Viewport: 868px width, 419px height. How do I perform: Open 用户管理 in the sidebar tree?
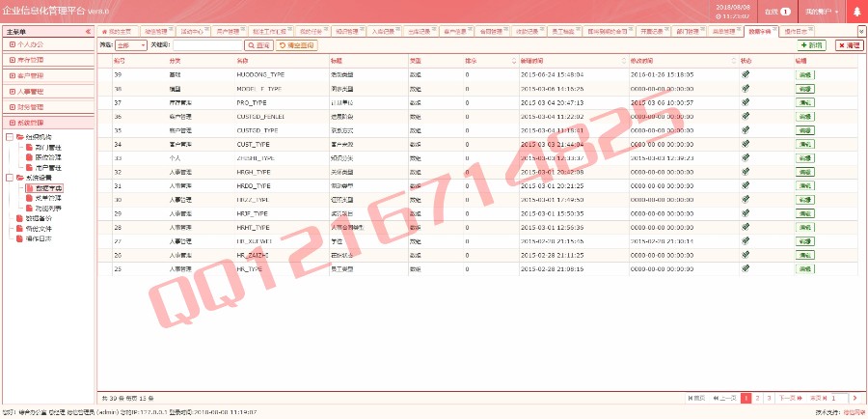48,167
